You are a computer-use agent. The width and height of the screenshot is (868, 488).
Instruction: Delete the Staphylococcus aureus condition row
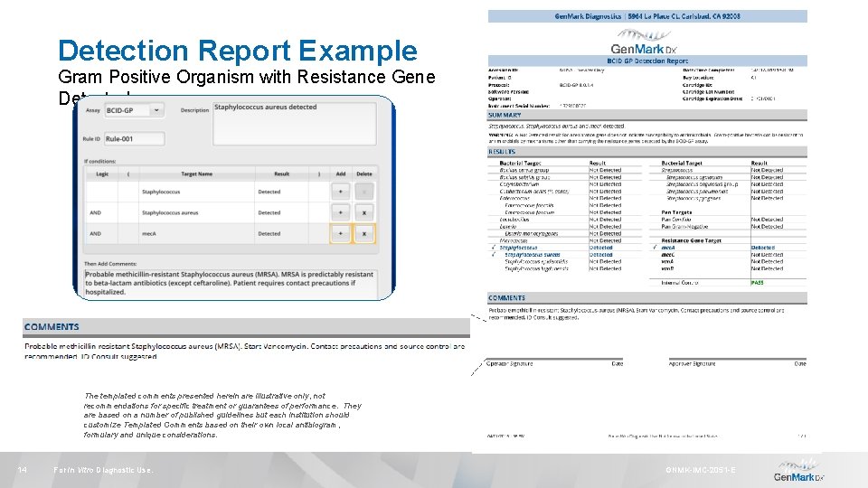click(364, 212)
